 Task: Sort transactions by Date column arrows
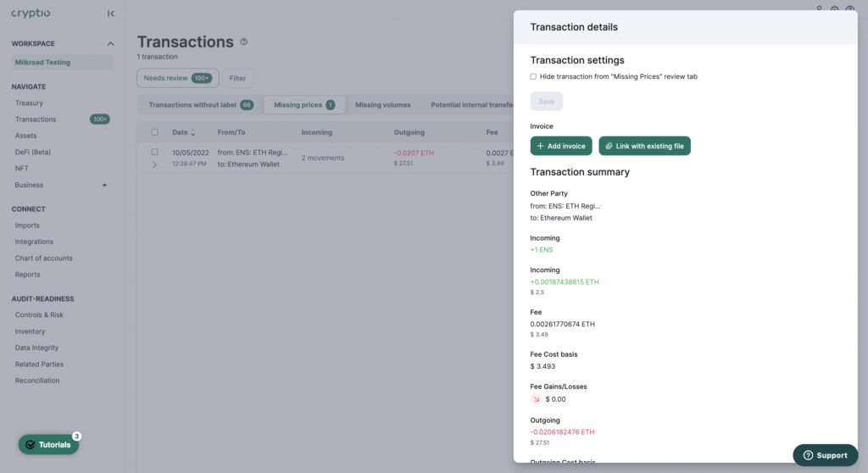[192, 133]
